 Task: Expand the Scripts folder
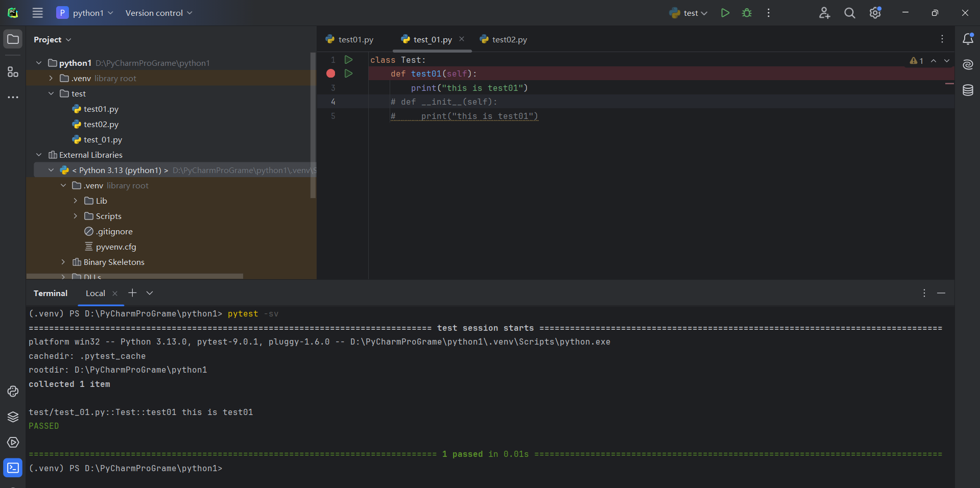click(76, 216)
